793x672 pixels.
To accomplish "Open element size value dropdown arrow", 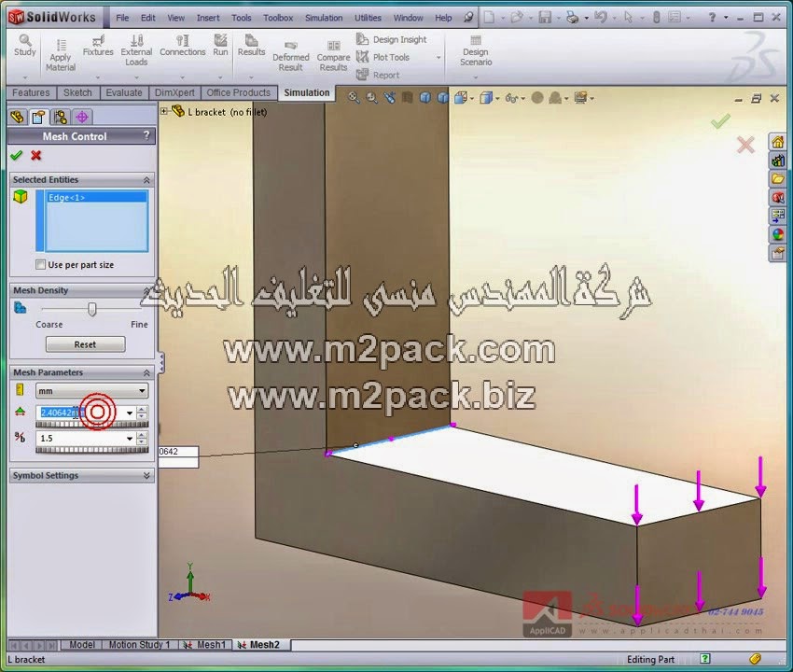I will tap(130, 413).
